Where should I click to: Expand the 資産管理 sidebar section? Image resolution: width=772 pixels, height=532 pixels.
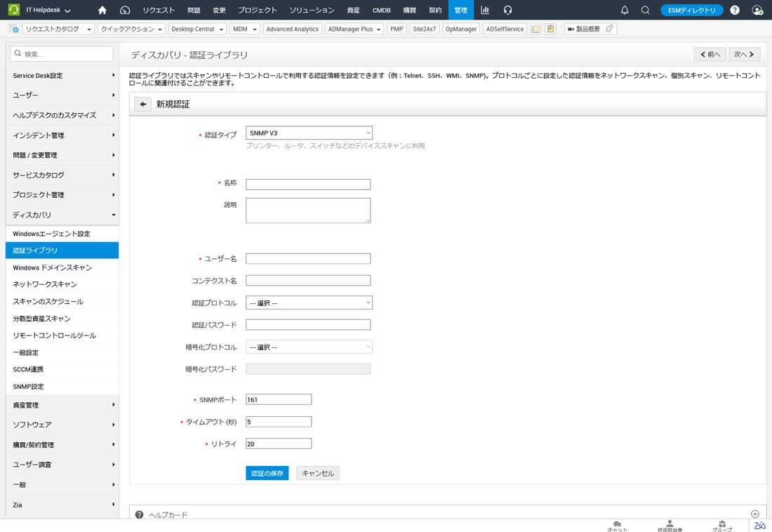(62, 405)
